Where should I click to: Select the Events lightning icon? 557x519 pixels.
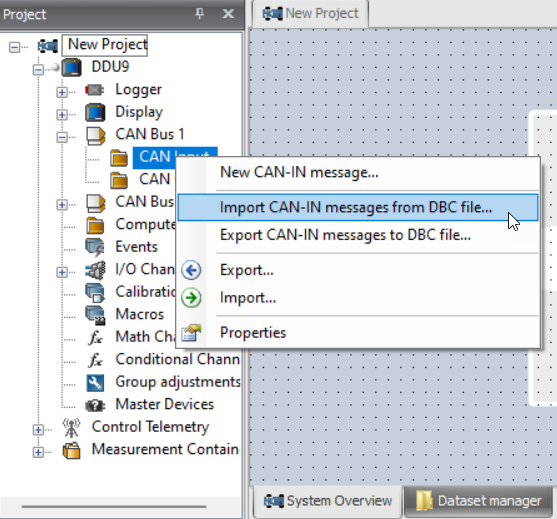click(95, 247)
